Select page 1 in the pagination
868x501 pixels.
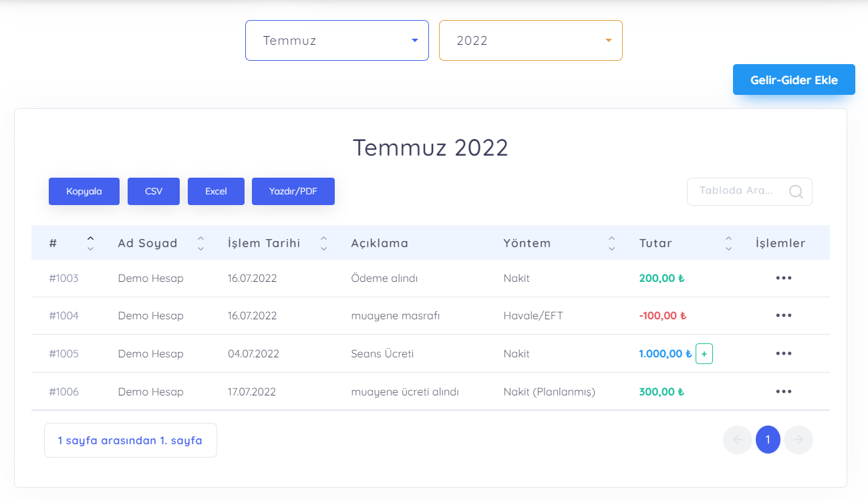[x=768, y=440]
